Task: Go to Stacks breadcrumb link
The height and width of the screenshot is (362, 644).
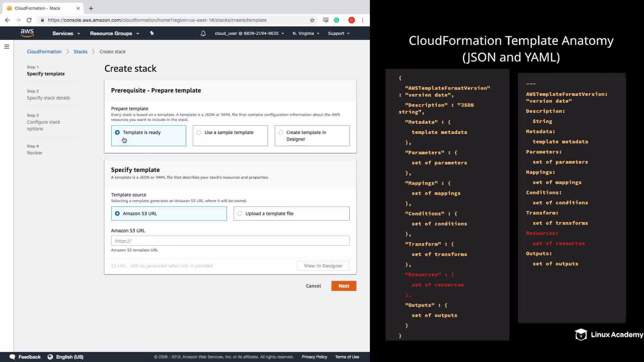Action: click(80, 52)
